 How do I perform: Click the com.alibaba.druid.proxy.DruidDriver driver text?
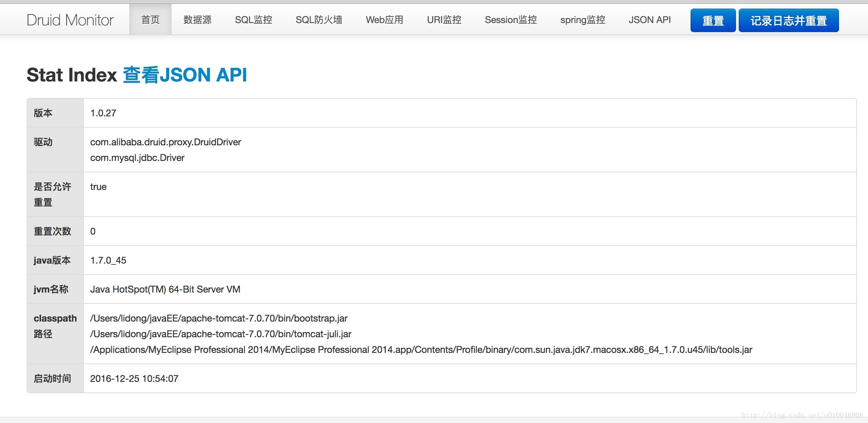[x=166, y=142]
